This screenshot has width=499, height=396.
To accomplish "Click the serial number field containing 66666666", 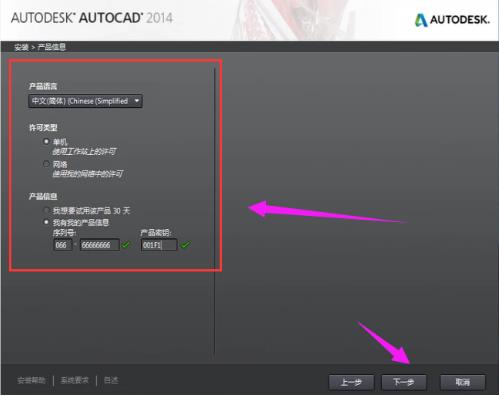I will 100,245.
